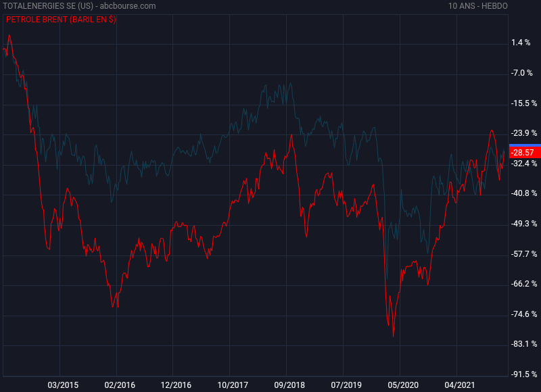Click the red -28.57 current value badge

point(525,152)
